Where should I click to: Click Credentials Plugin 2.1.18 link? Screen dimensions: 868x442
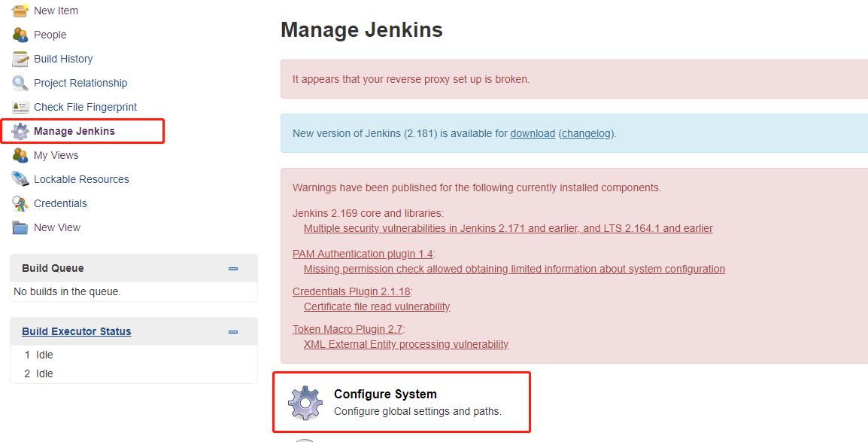[x=351, y=291]
